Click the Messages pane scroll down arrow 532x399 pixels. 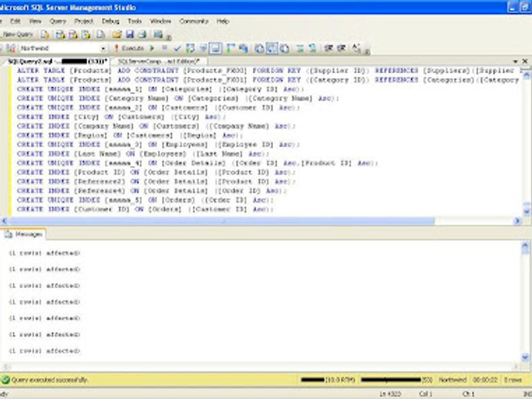click(x=525, y=357)
